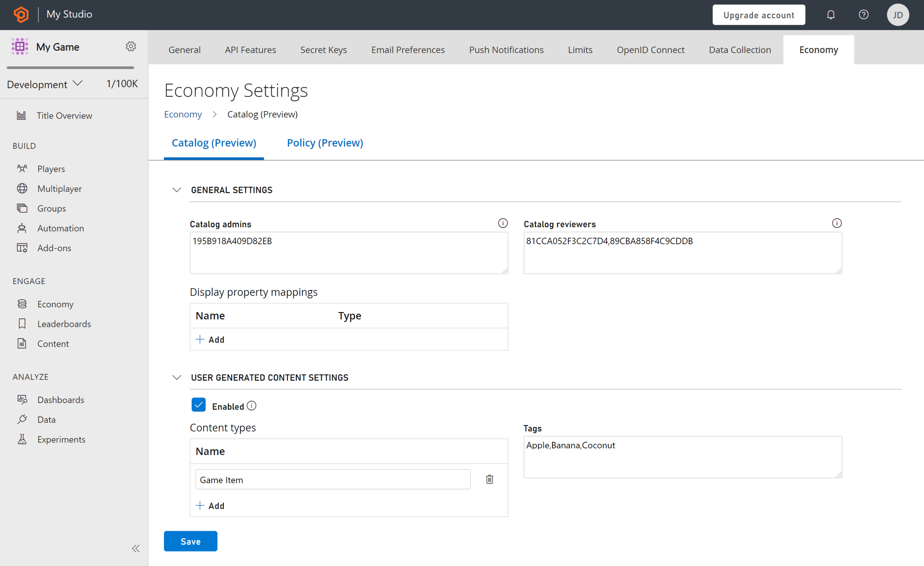Click the Dashboards analyze icon
Screen dimensions: 924x566
click(x=22, y=399)
